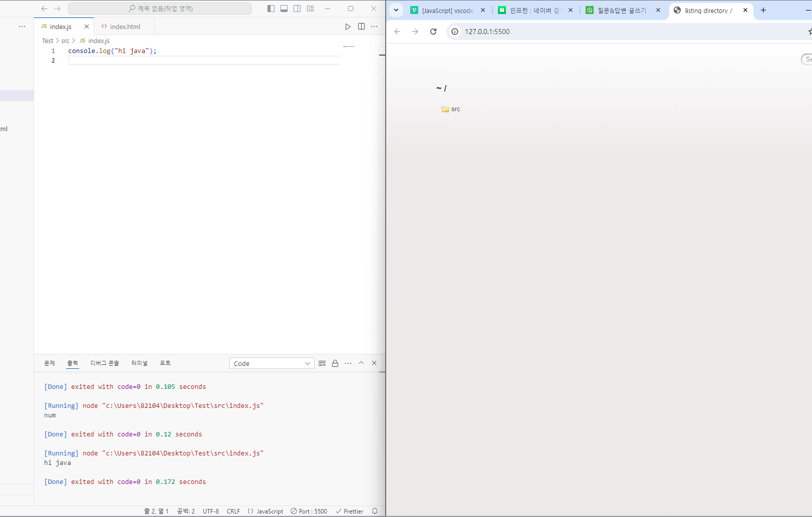
Task: Close the listing directory Chrome tab
Action: coord(745,10)
